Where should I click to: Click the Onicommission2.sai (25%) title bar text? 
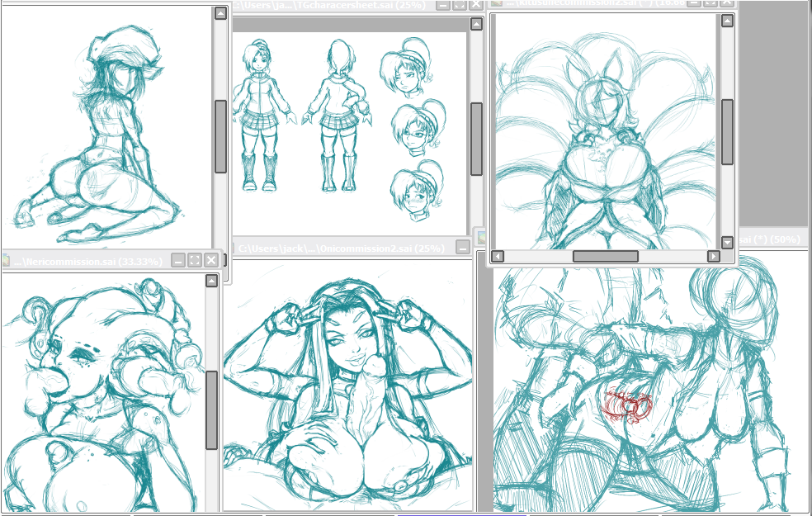click(x=342, y=249)
